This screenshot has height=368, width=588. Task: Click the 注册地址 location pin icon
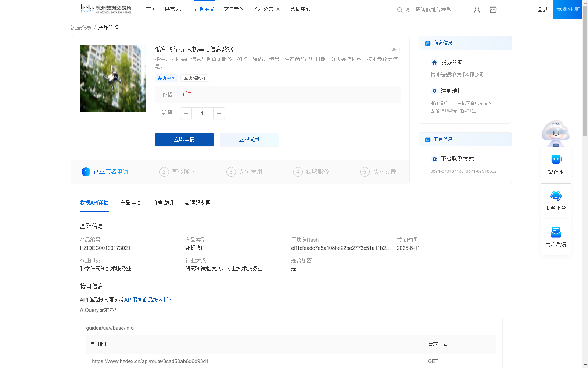434,91
